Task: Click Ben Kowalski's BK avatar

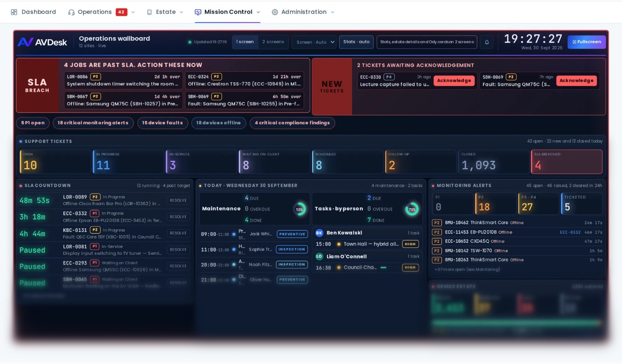Action: tap(319, 233)
